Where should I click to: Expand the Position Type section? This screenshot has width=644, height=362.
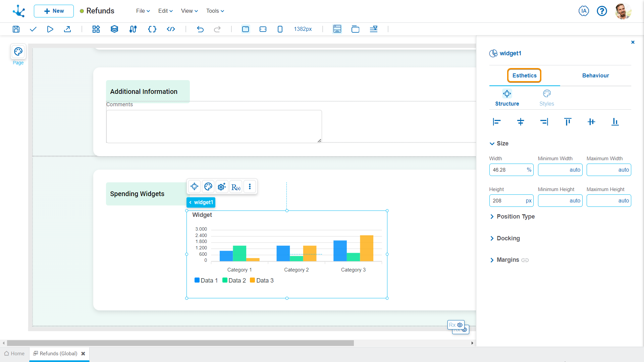pos(515,217)
